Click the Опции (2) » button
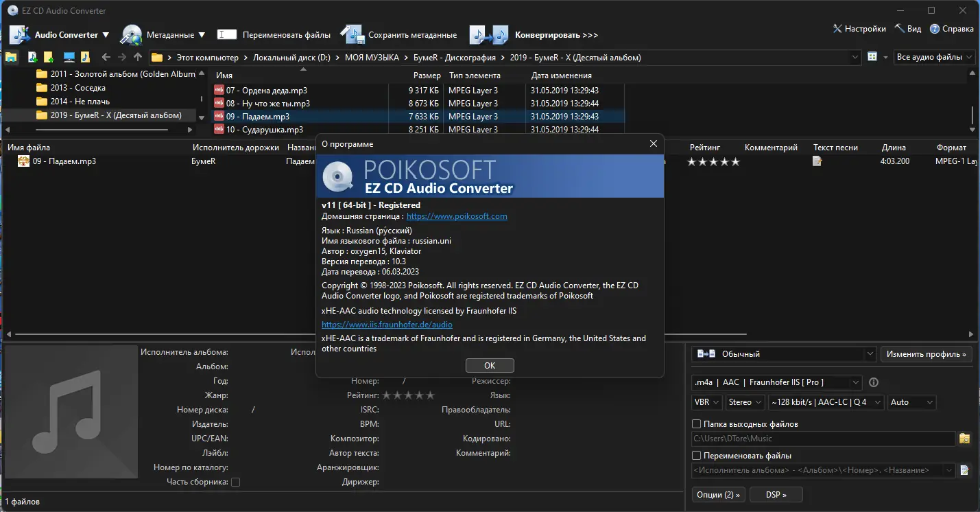The height and width of the screenshot is (512, 980). click(718, 494)
